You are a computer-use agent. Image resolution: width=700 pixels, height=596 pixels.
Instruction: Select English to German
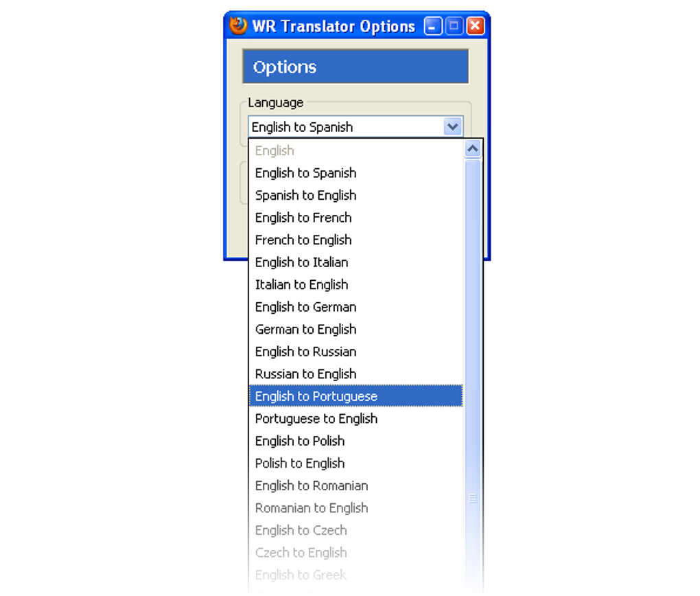pos(305,307)
